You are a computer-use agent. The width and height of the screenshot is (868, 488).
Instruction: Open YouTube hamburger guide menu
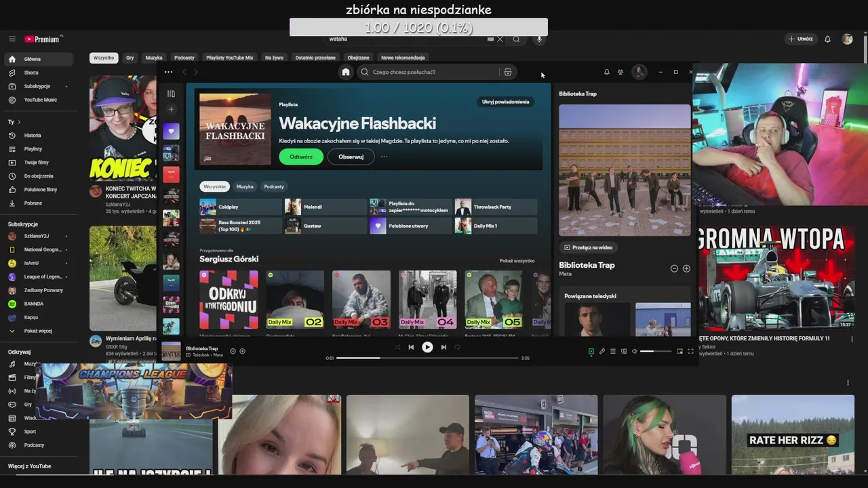(12, 39)
